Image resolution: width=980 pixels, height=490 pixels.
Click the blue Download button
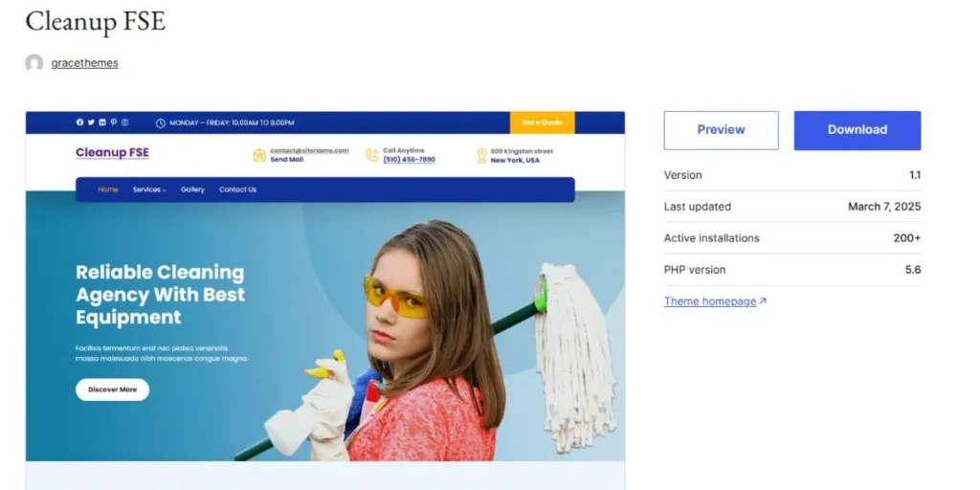pos(857,130)
